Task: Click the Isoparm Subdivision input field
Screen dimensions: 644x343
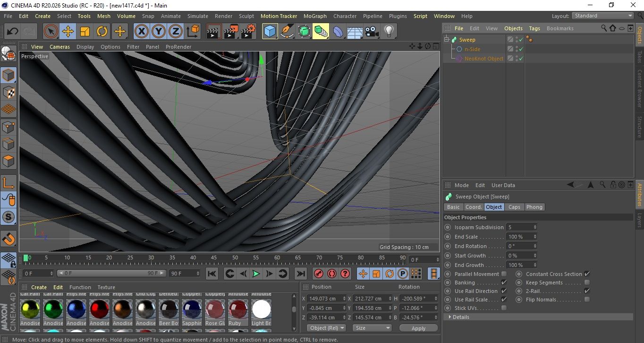Action: tap(520, 227)
